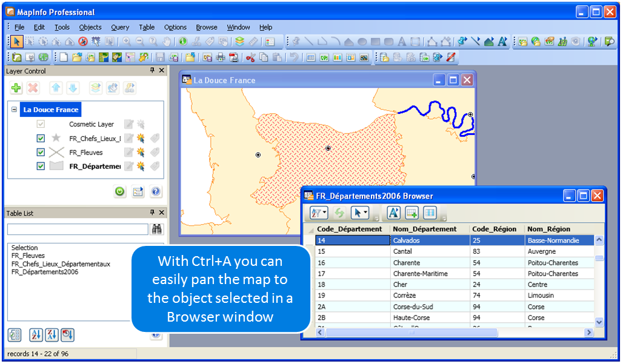Open the Table menu
Screen dimensions: 623x364
147,27
